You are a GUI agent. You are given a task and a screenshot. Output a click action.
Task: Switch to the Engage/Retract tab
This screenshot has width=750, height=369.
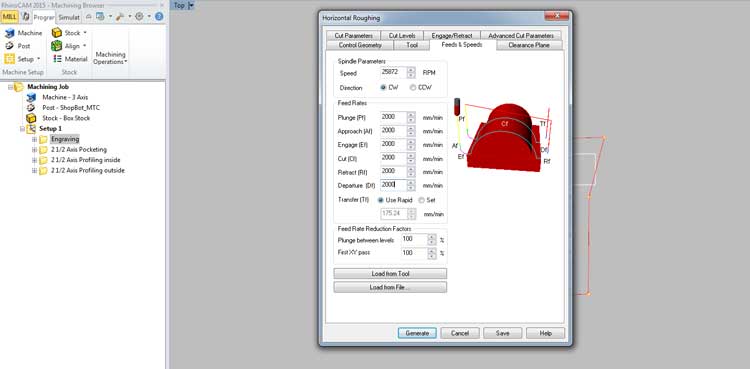tap(452, 36)
